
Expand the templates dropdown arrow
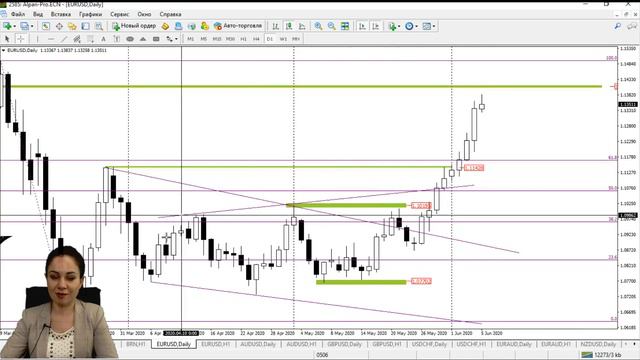click(x=434, y=27)
